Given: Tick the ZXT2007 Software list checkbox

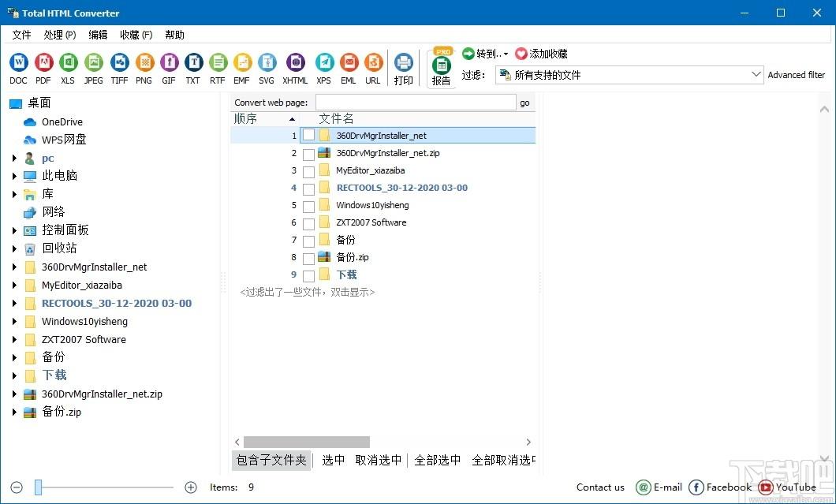Looking at the screenshot, I should [308, 224].
